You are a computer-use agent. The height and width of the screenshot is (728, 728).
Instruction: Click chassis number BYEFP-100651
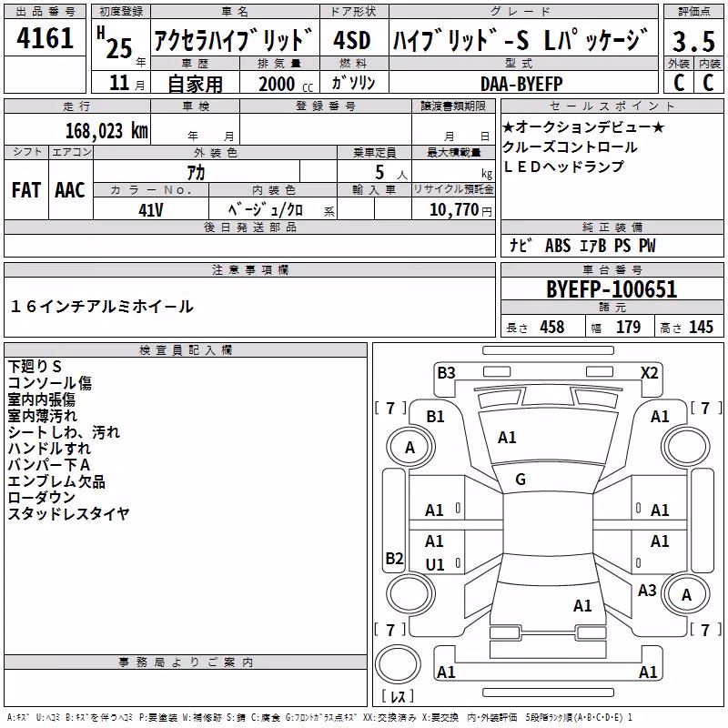coord(612,289)
